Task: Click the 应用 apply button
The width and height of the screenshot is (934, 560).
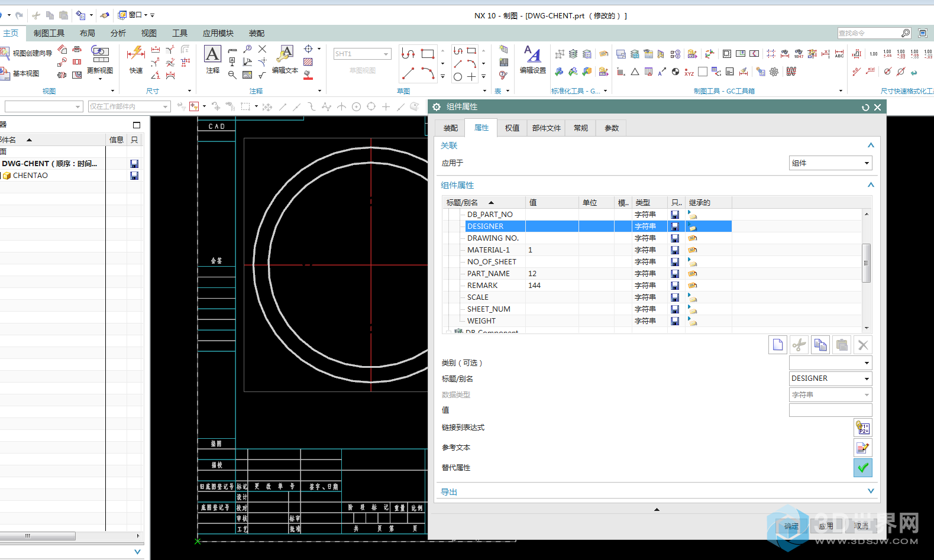Action: (826, 526)
